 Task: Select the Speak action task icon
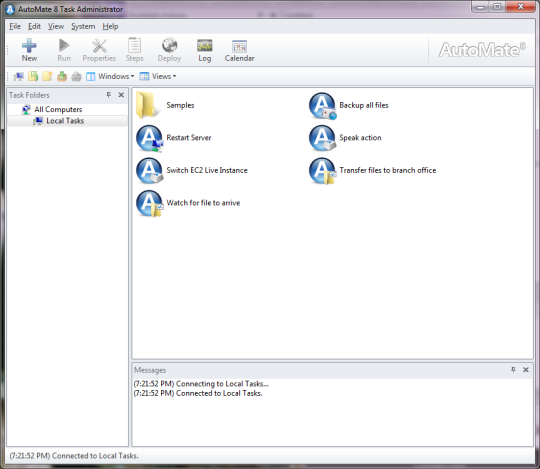[x=323, y=138]
